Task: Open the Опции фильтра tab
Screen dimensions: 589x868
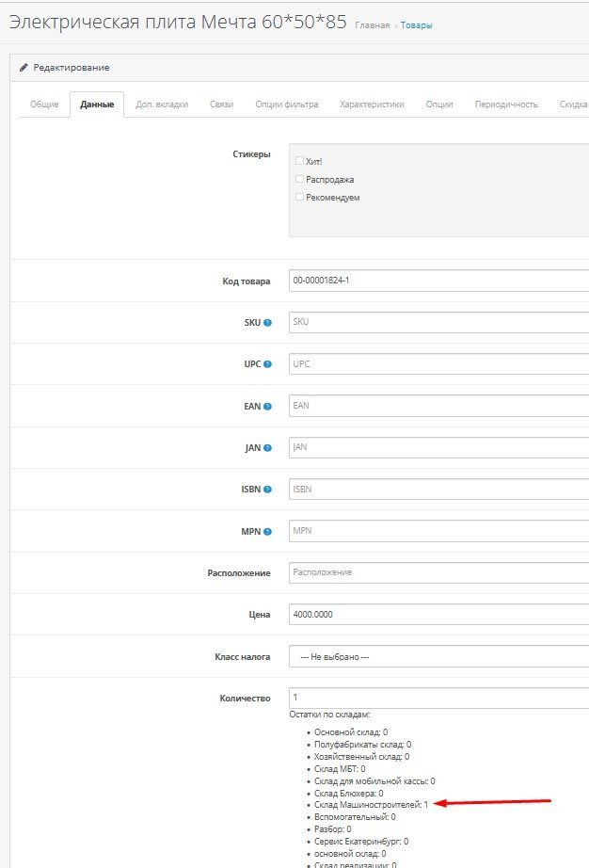Action: 286,104
